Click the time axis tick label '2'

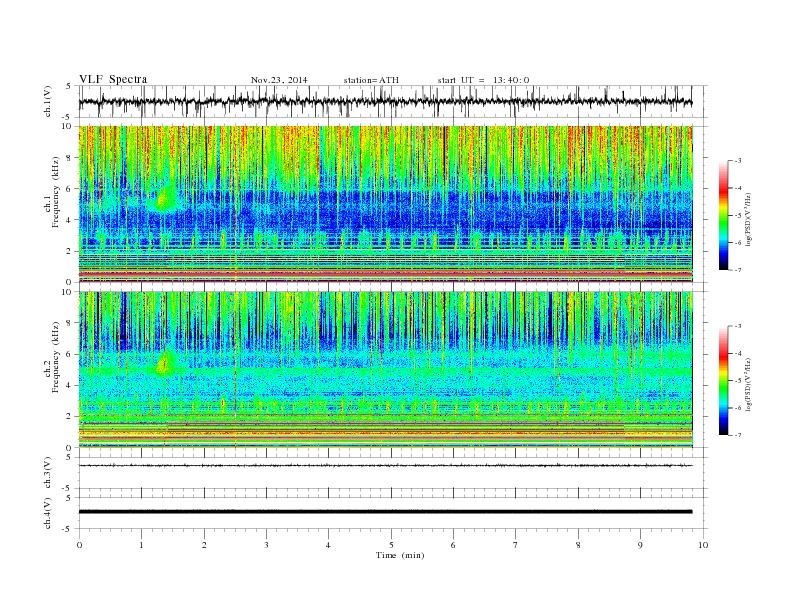(x=204, y=545)
